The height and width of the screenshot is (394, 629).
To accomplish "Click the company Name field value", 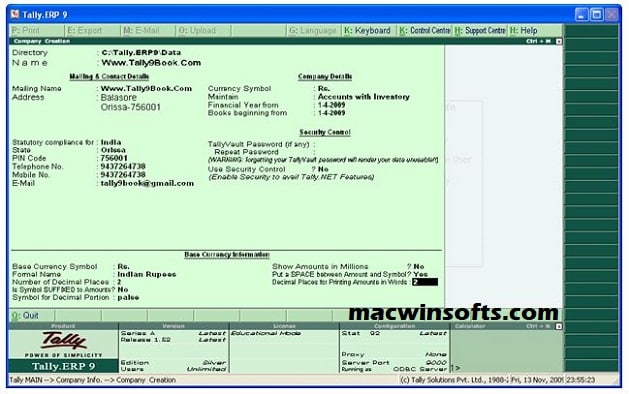I will 151,63.
